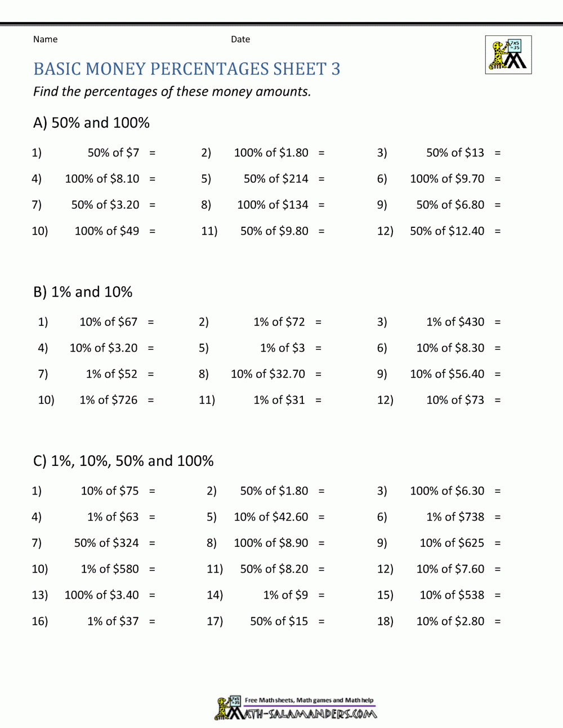The image size is (563, 728).
Task: Click the section C heading 1%, 10%, 50% and 100%
Action: (123, 461)
